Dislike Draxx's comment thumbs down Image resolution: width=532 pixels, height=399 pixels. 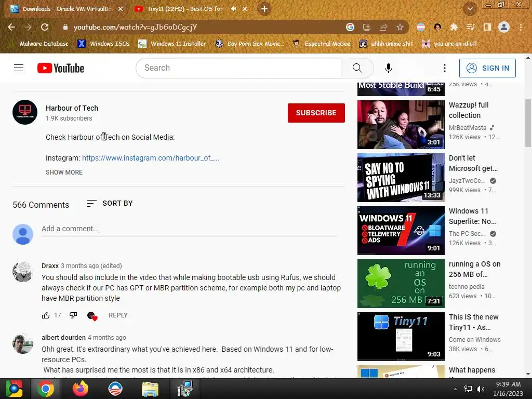pyautogui.click(x=73, y=315)
